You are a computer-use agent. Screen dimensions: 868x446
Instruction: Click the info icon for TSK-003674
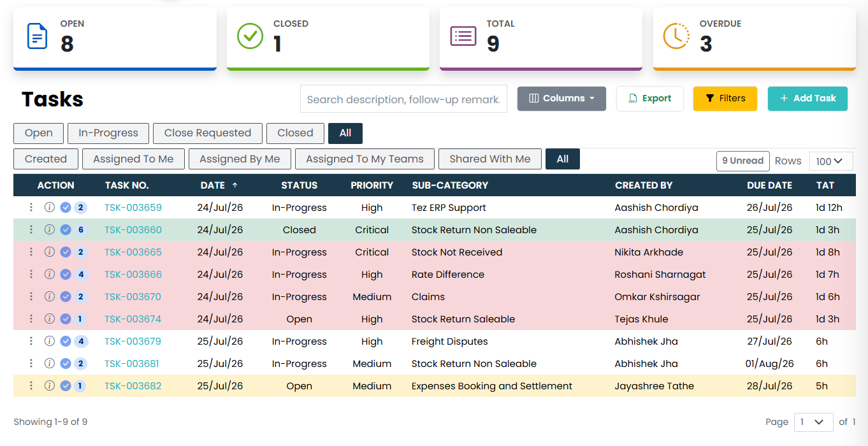(x=49, y=319)
